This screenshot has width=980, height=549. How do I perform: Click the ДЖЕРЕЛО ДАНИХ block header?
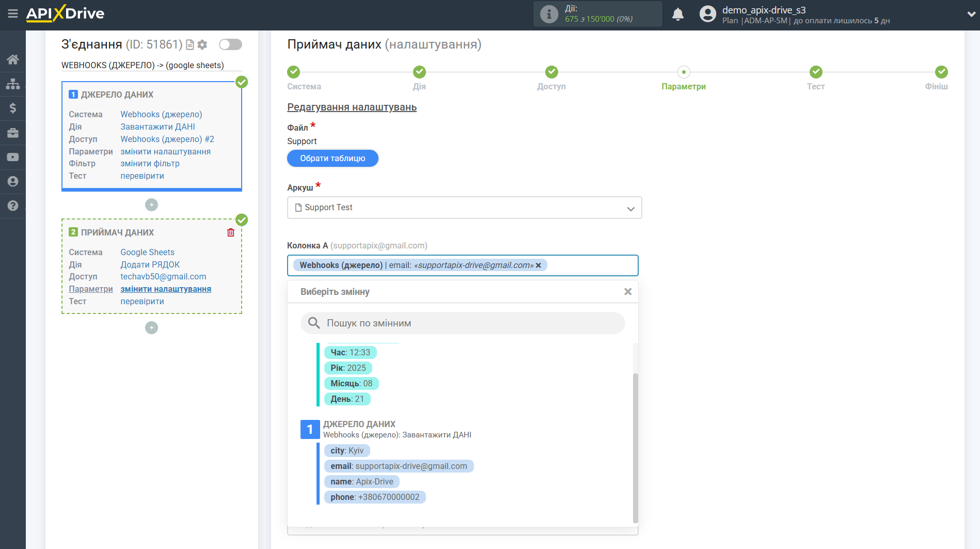tap(117, 95)
